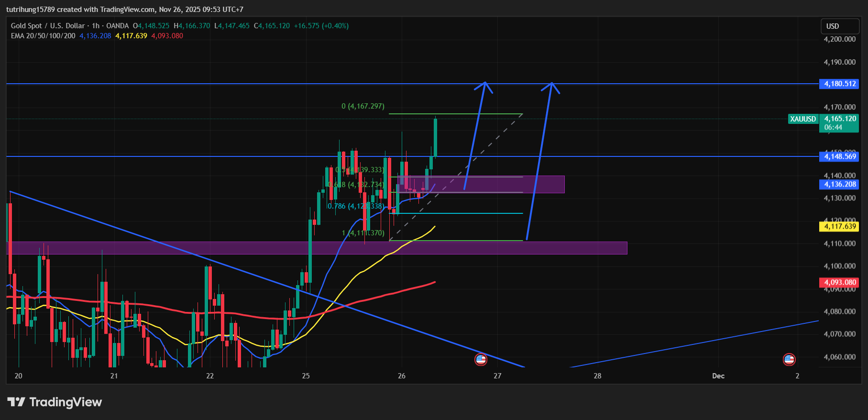
Task: Click the US flag event icon near Dec
Action: pos(789,359)
